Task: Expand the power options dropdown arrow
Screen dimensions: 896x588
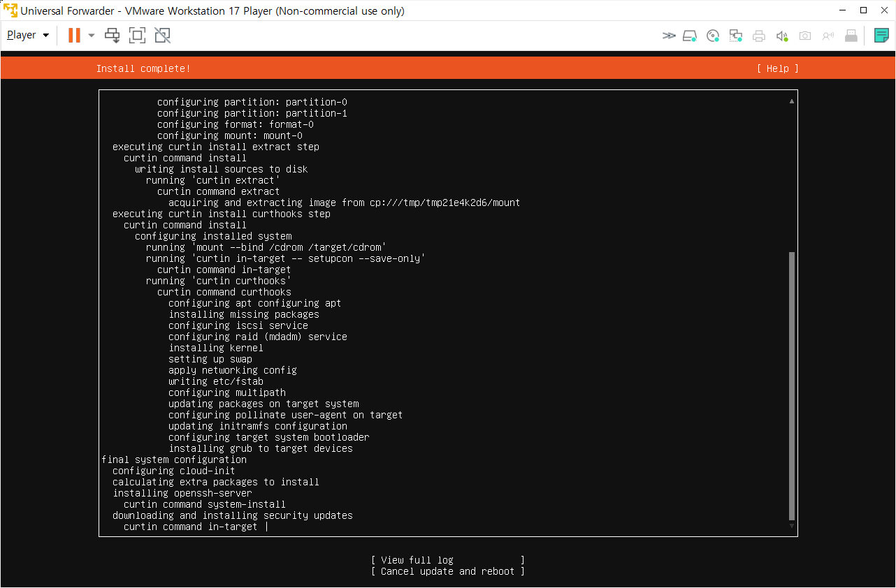Action: 92,35
